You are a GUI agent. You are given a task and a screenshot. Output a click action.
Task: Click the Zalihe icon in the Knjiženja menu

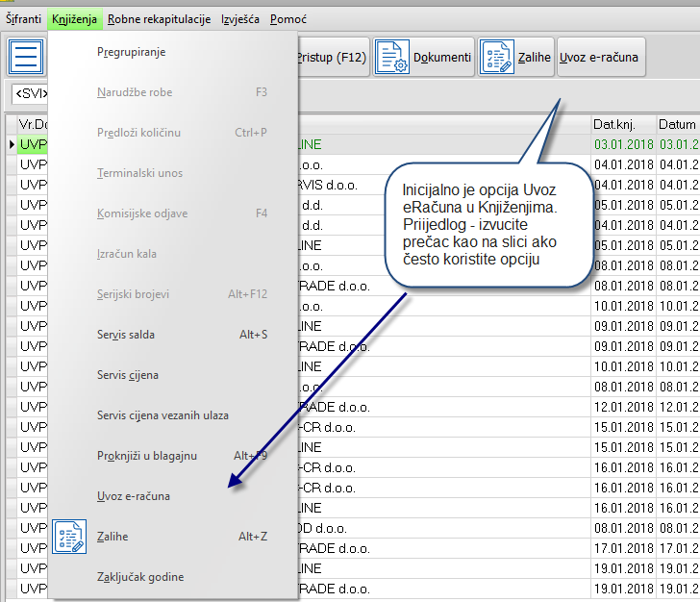tap(69, 537)
